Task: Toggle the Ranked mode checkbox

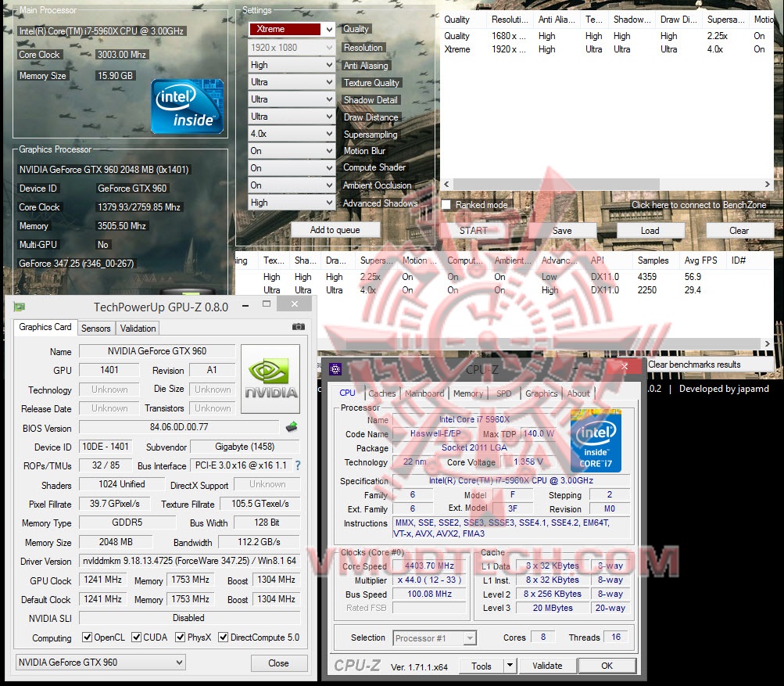Action: click(446, 205)
